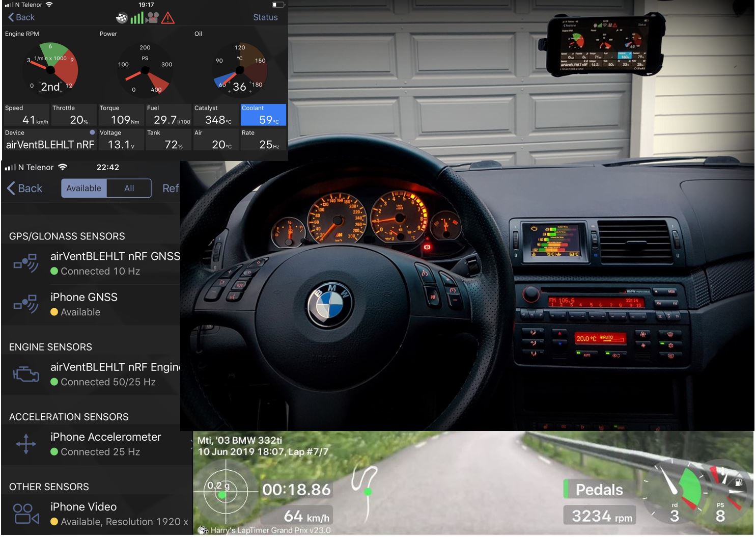Tap the red warning triangle icon
Viewport: 756px width, 537px height.
coord(168,18)
